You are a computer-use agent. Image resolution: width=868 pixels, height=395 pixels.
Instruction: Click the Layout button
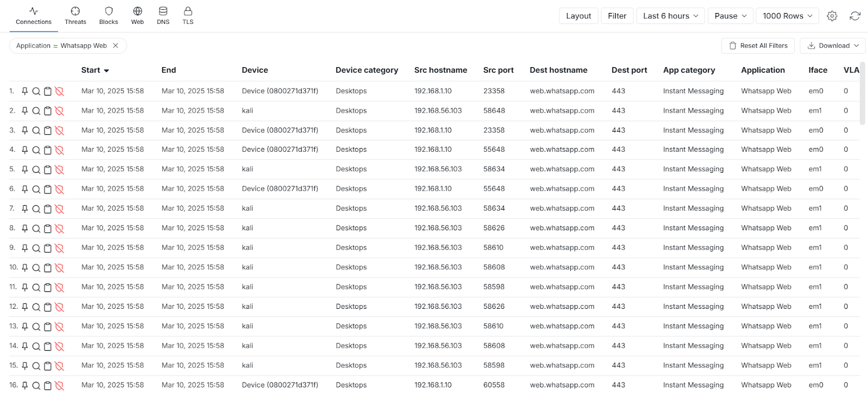pos(579,16)
